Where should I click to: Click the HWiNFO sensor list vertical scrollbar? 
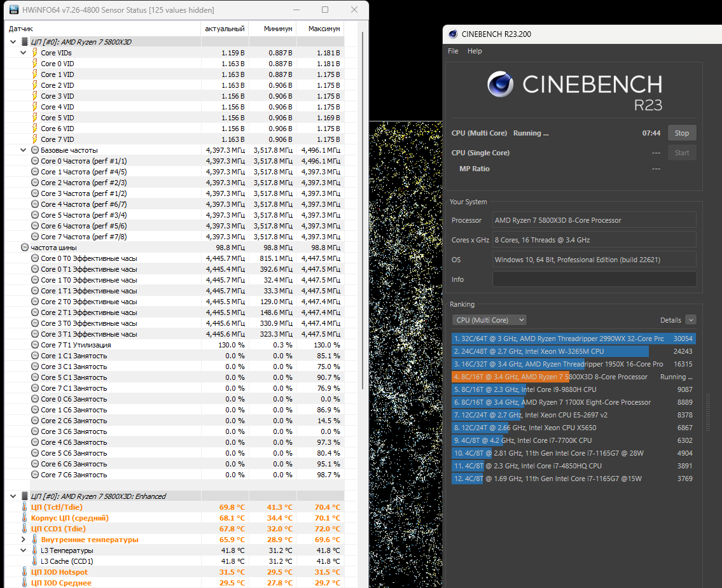363,210
